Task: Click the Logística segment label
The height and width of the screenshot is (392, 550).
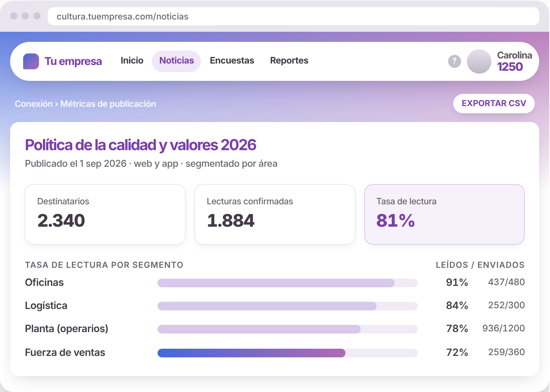Action: pyautogui.click(x=46, y=306)
